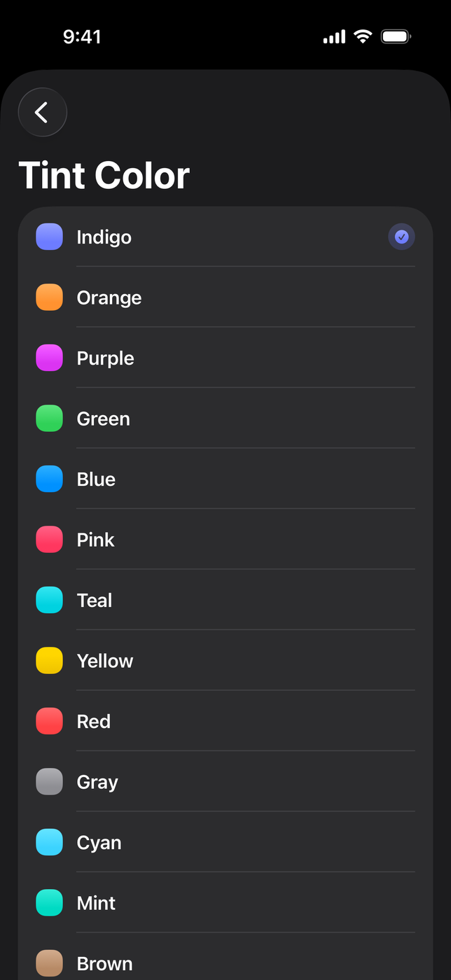Tap the green color swatch
Image resolution: width=451 pixels, height=980 pixels.
[x=49, y=419]
